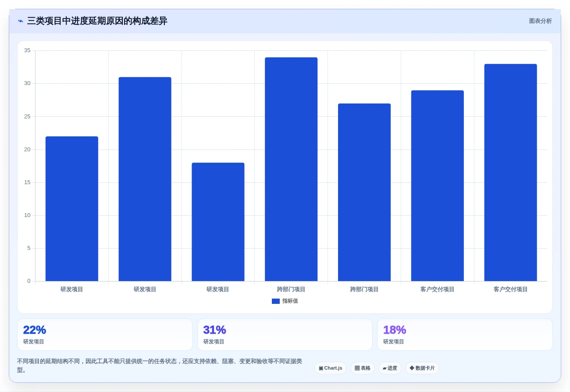Click the bar valued 33 for 客户交付项目
The width and height of the screenshot is (570, 392).
pos(510,172)
